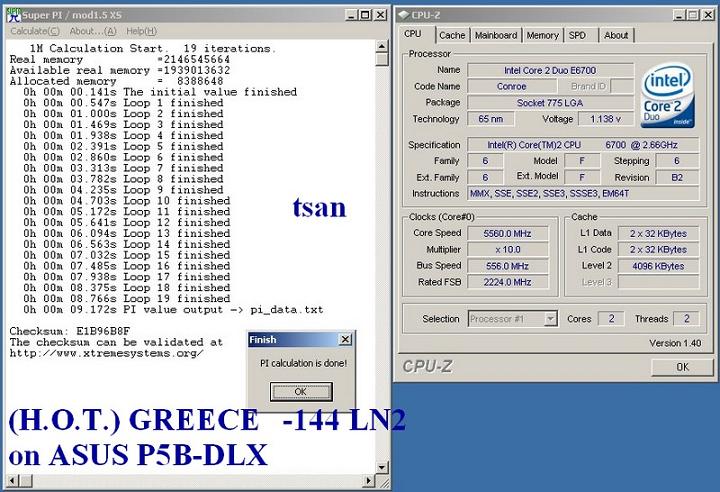720x492 pixels.
Task: Minimize the Super PI window
Action: [x=351, y=15]
